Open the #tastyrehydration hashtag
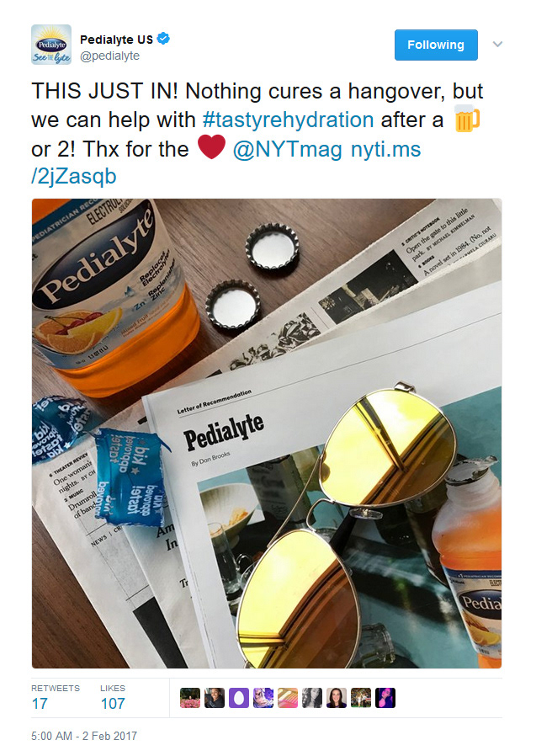Screen dimensions: 536x756 pos(289,120)
